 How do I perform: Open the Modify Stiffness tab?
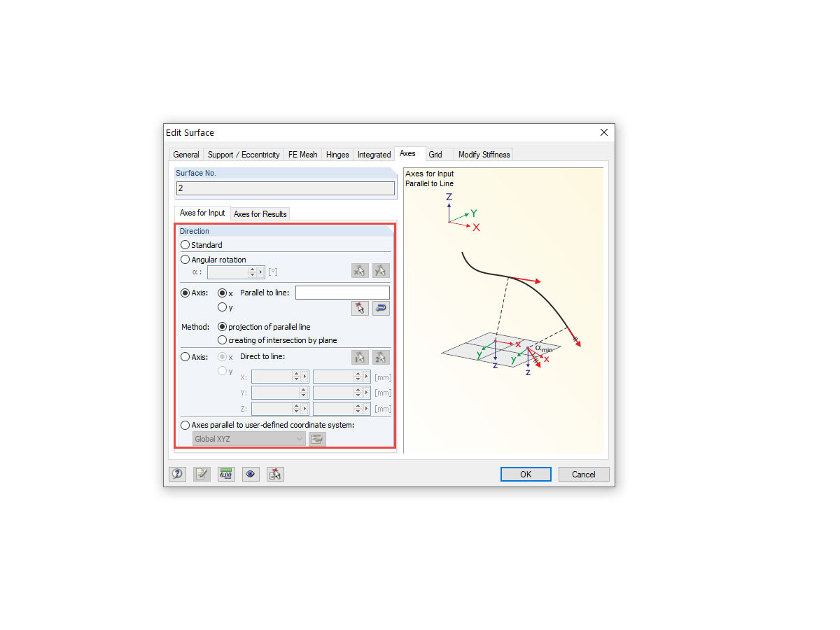pyautogui.click(x=484, y=155)
